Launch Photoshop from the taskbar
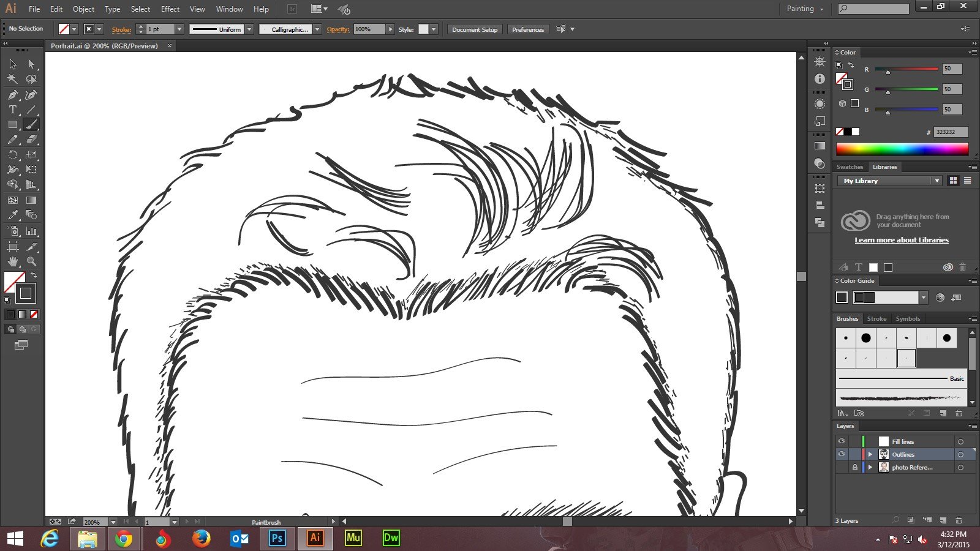 coord(277,538)
